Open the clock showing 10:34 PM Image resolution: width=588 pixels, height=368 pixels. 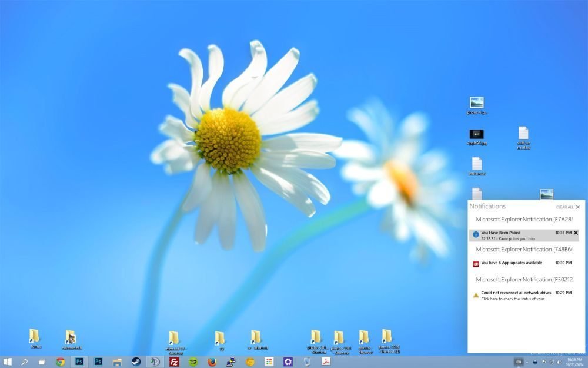[x=575, y=362]
